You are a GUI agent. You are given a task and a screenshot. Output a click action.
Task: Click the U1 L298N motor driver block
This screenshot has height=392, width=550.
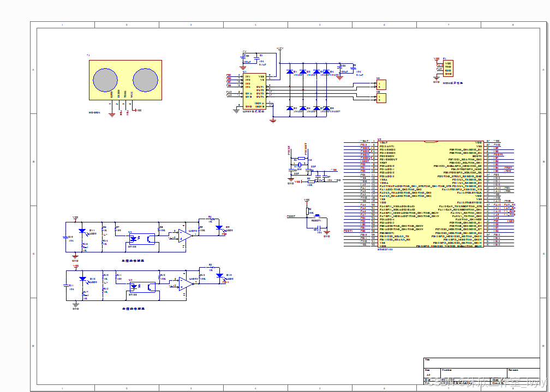point(254,92)
